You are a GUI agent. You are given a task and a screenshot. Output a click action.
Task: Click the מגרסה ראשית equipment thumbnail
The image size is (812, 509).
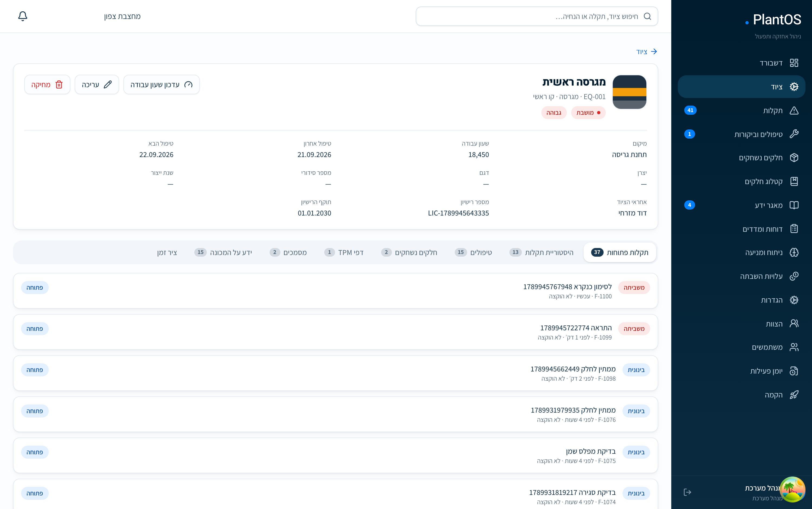click(x=629, y=92)
